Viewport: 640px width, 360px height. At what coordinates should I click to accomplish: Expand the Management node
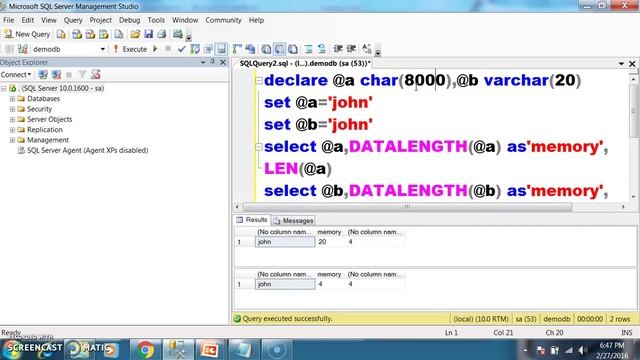pyautogui.click(x=12, y=140)
